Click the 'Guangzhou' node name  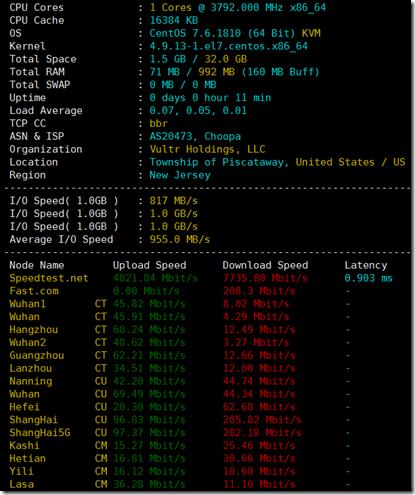37,356
